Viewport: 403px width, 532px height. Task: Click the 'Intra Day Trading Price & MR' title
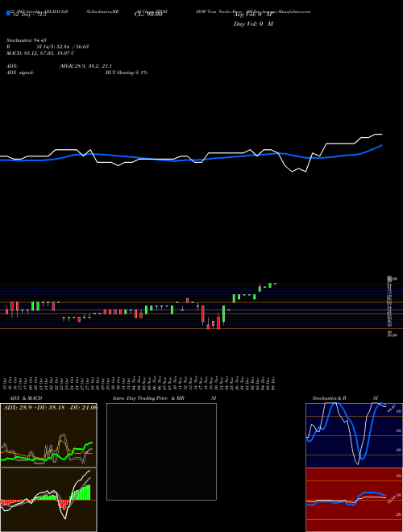(x=148, y=398)
